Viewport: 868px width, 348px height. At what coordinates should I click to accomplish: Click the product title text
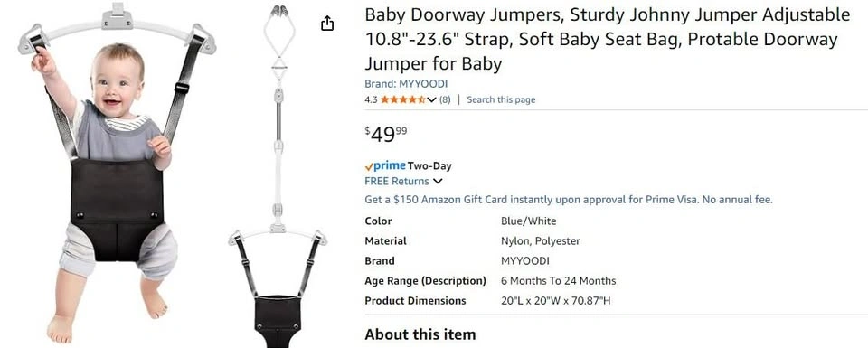(608, 39)
